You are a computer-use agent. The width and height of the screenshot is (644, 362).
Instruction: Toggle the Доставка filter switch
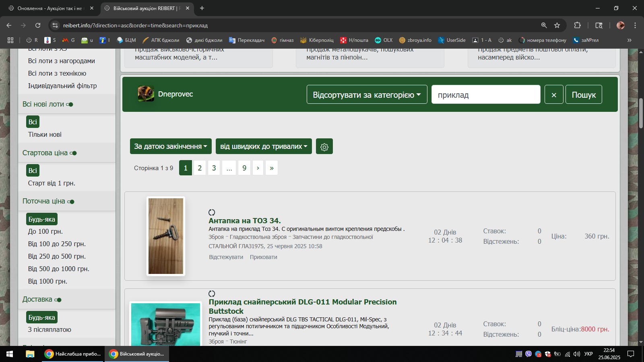[x=58, y=300]
